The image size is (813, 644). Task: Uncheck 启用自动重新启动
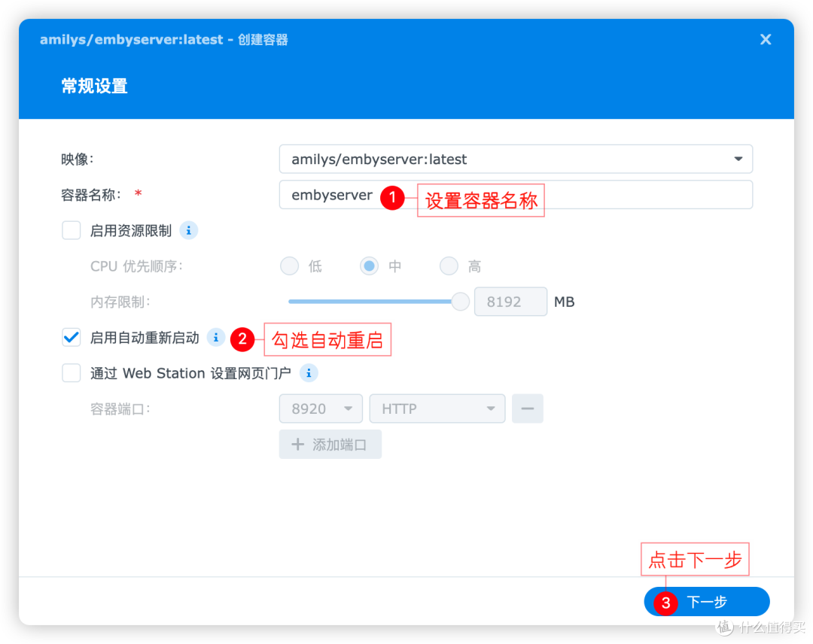71,337
